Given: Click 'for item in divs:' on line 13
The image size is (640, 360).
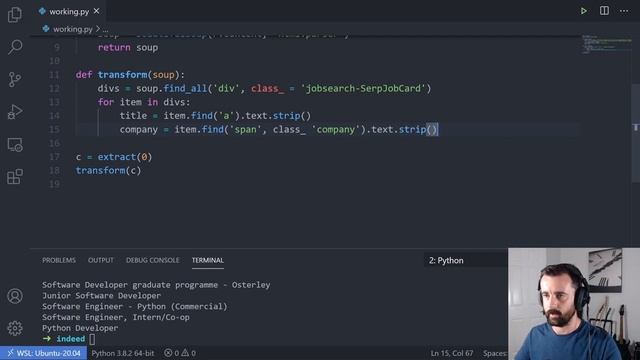Looking at the screenshot, I should point(144,102).
